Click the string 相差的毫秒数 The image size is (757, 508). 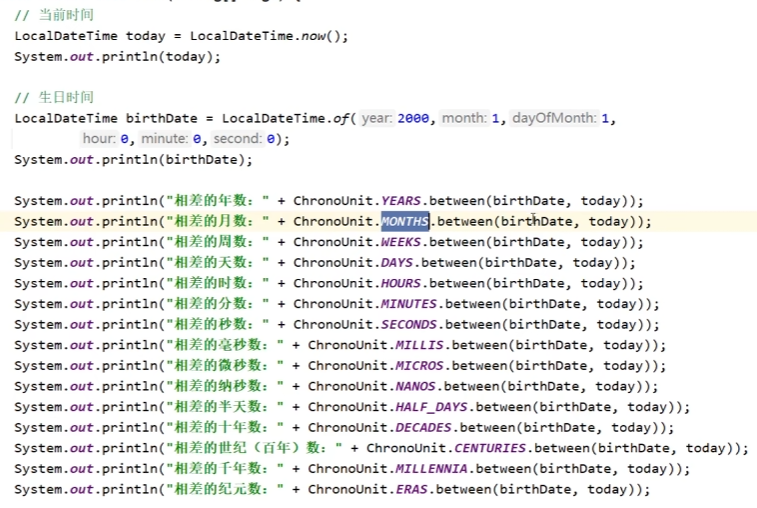click(225, 345)
